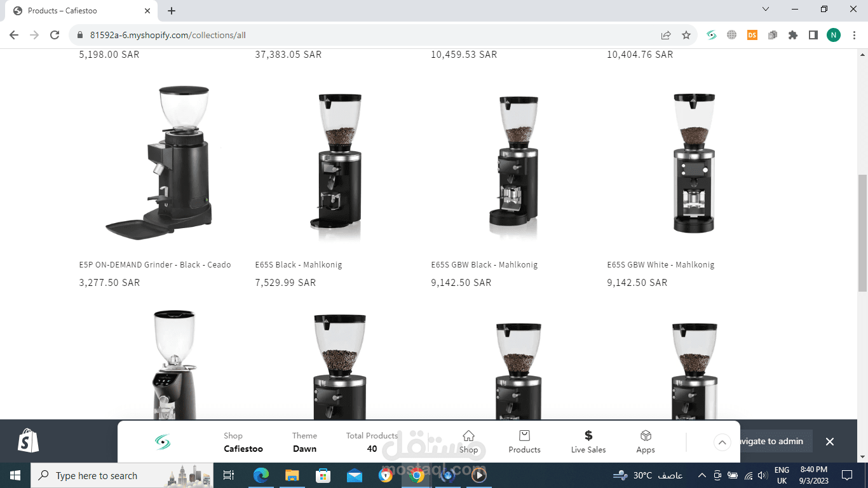Open the notifications action center
The height and width of the screenshot is (488, 868).
coord(846,475)
